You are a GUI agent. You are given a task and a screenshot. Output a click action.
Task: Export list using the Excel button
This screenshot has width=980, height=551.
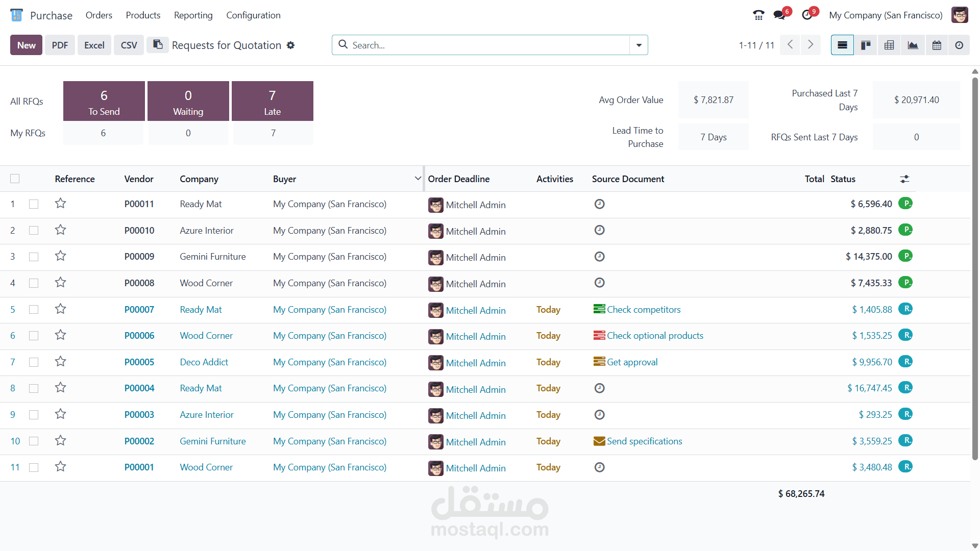(x=94, y=45)
